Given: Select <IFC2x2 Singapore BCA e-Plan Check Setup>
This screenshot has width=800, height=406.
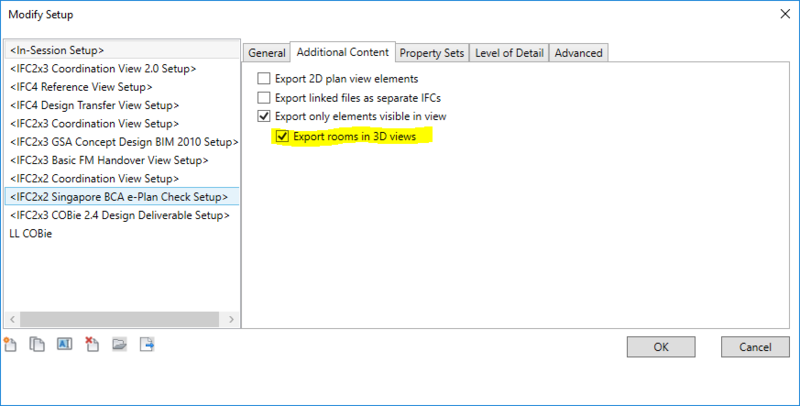Looking at the screenshot, I should click(x=122, y=197).
